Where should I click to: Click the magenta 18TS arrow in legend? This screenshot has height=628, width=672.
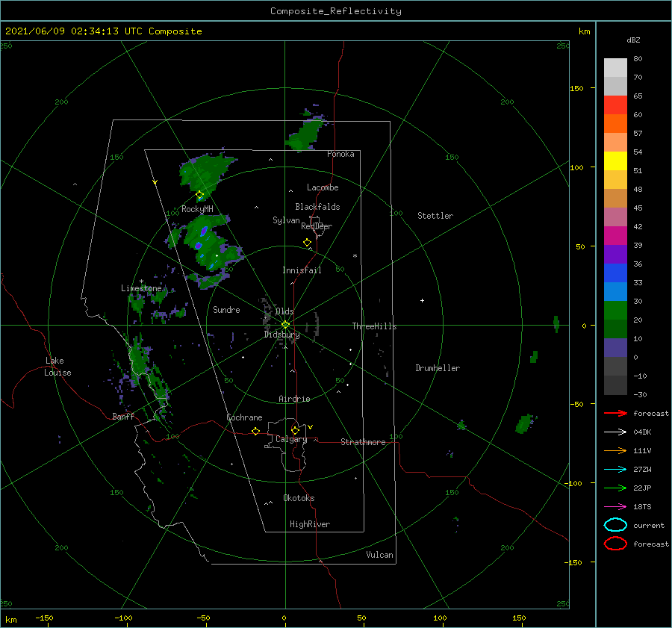point(615,507)
